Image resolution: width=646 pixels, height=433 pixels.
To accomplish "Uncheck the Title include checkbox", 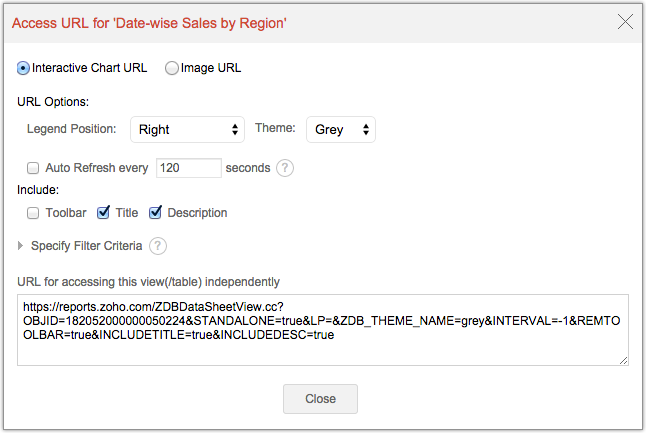I will coord(103,212).
